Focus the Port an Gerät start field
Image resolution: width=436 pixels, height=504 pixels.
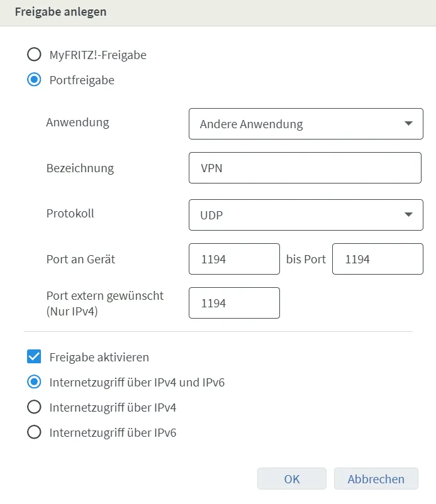coord(234,259)
